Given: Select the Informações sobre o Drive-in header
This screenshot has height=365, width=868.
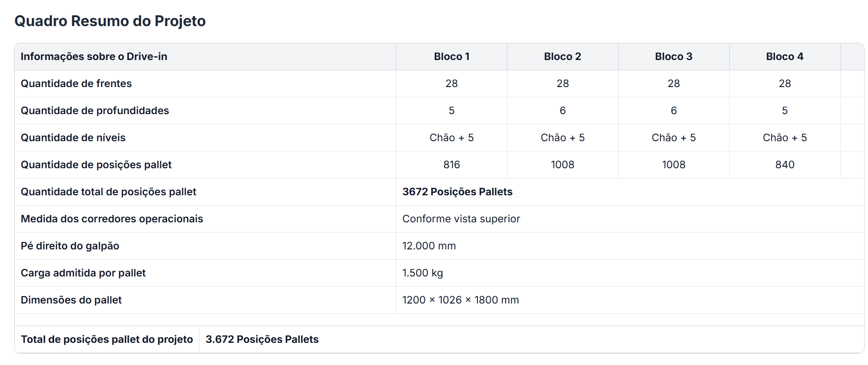Looking at the screenshot, I should click(94, 57).
